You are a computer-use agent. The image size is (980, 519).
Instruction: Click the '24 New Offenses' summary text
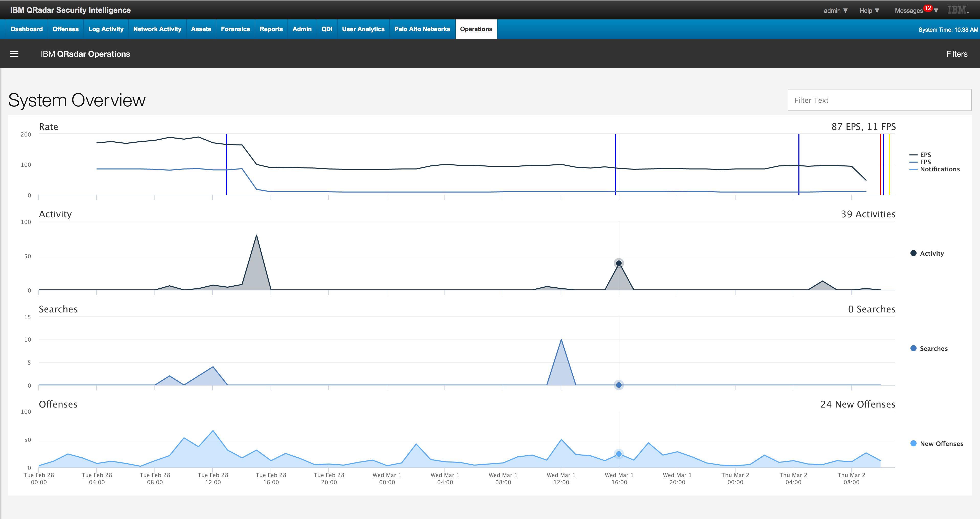click(857, 404)
